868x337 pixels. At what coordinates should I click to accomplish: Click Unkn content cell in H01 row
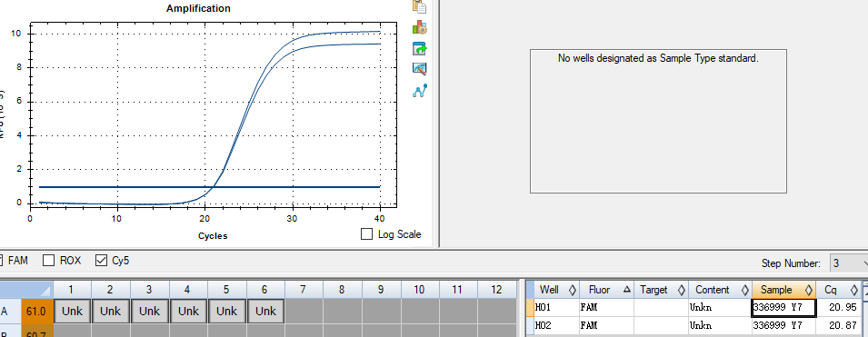[x=720, y=308]
